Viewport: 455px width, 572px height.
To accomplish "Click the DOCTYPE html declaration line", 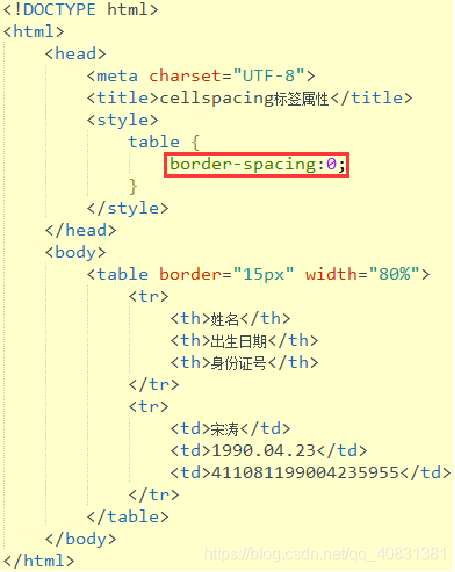I will tap(81, 9).
